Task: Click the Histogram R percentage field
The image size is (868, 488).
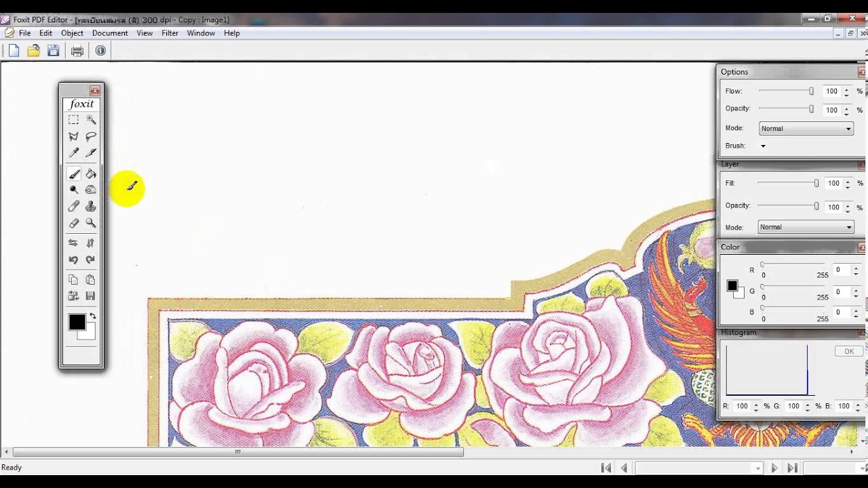Action: 742,406
